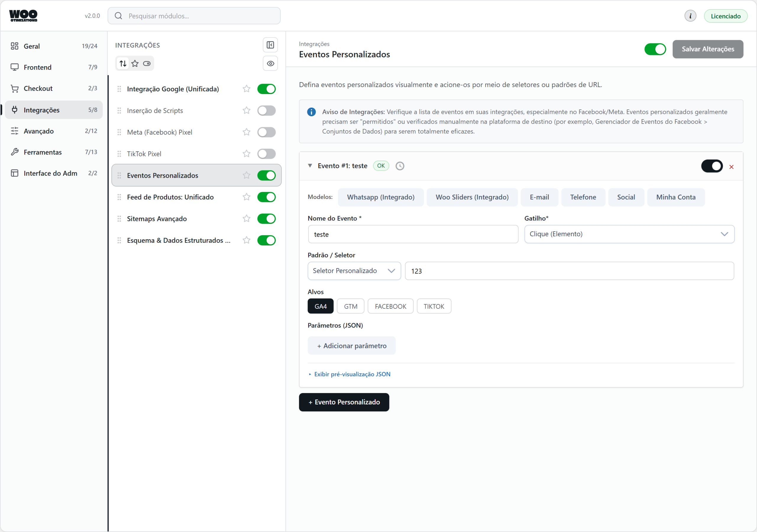Click the toggle-filter pill icon in Integrações toolbar

coord(147,63)
